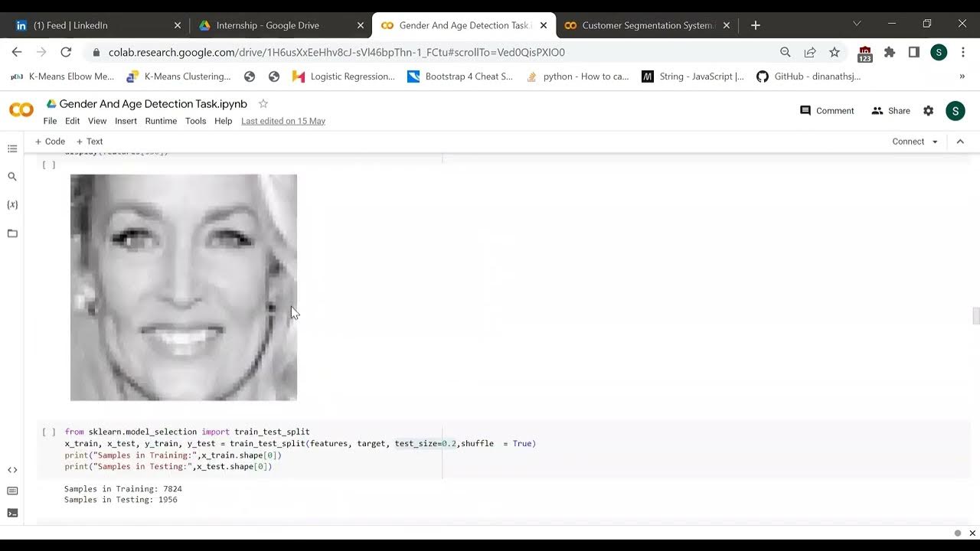The width and height of the screenshot is (980, 551).
Task: Open the Last edited on 15 May link
Action: click(283, 121)
